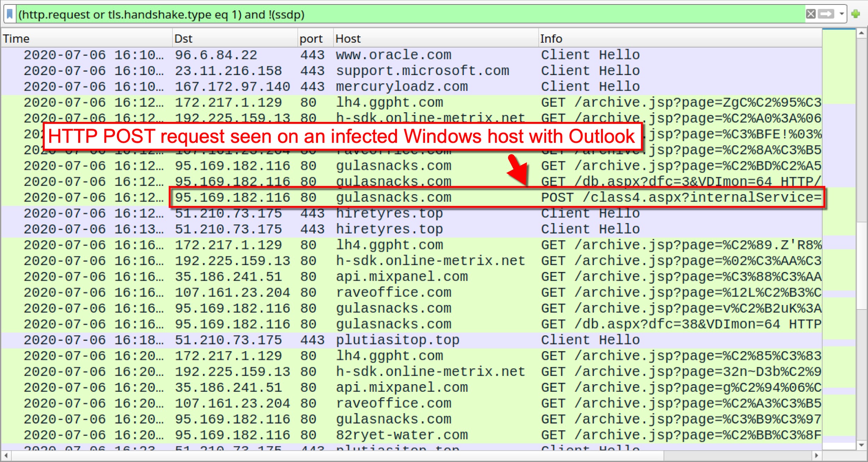868x462 pixels.
Task: Click the horizontal scrollbar left arrow
Action: point(6,455)
